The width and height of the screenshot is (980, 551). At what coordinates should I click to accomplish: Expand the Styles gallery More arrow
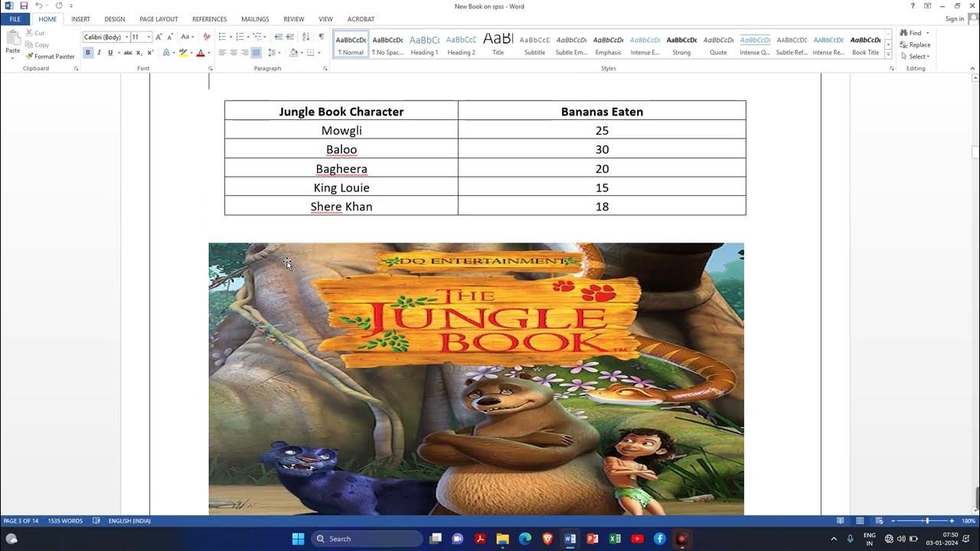click(888, 55)
